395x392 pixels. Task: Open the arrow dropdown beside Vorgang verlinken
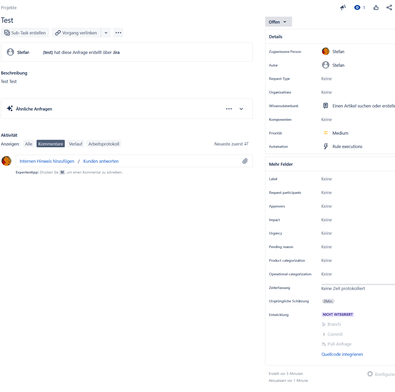[x=106, y=33]
